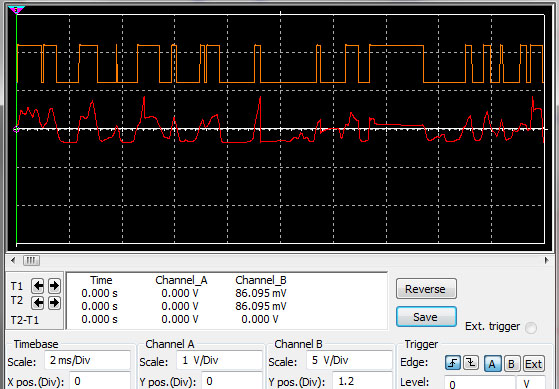Set trigger source to channel B

tap(511, 364)
